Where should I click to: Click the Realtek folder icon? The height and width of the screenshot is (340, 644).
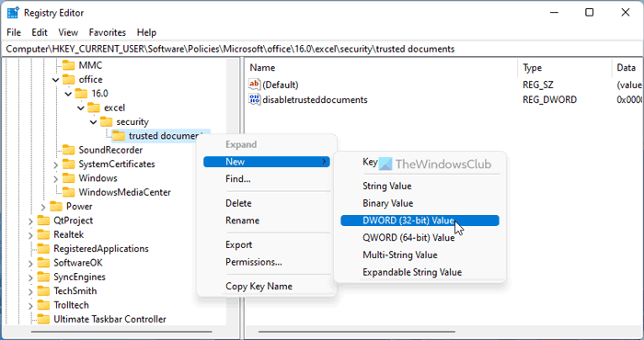(x=43, y=234)
